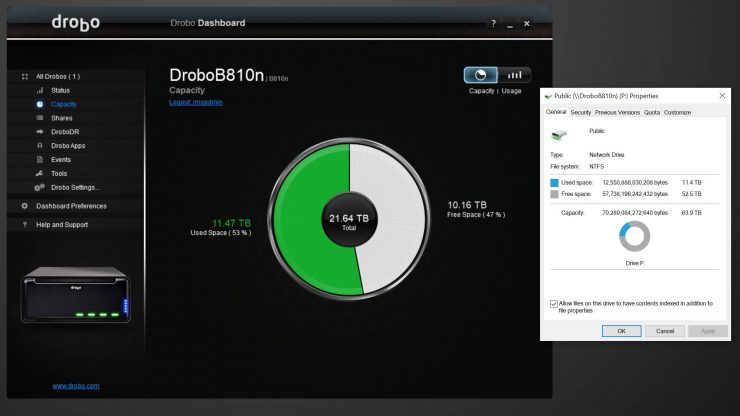Click the blue Used space swatch

tap(555, 183)
